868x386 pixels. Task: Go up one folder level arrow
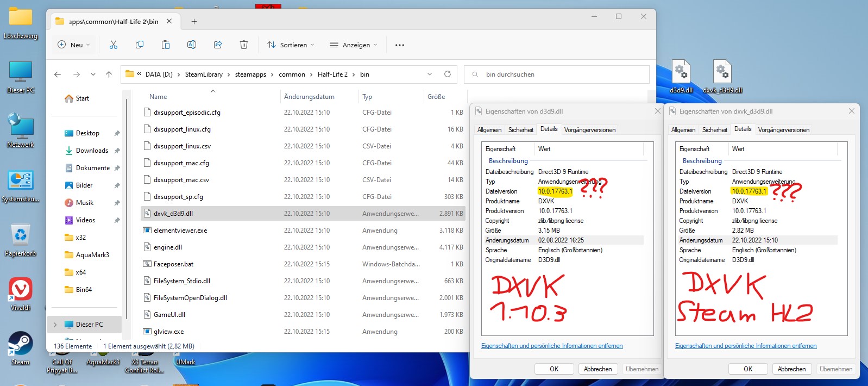109,74
